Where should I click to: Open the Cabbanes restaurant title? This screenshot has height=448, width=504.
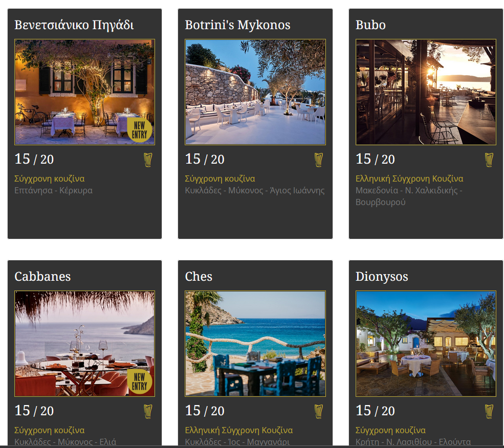click(x=42, y=277)
